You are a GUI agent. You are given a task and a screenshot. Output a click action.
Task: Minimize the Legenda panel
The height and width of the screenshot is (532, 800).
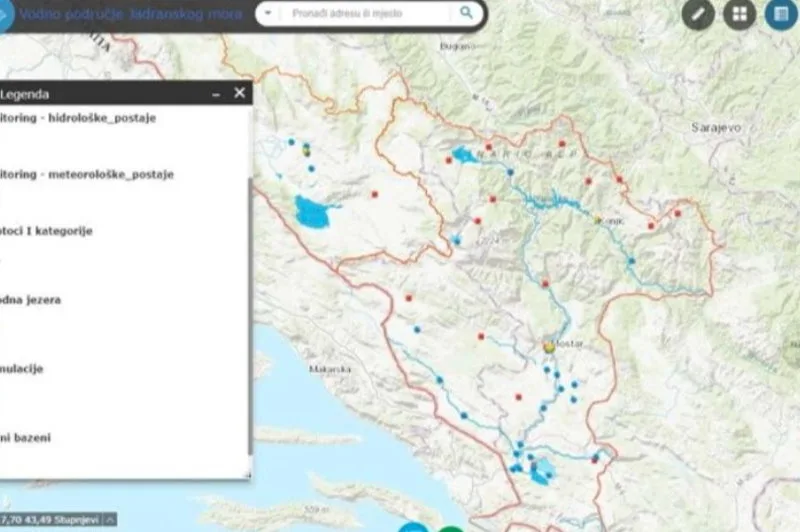[215, 93]
